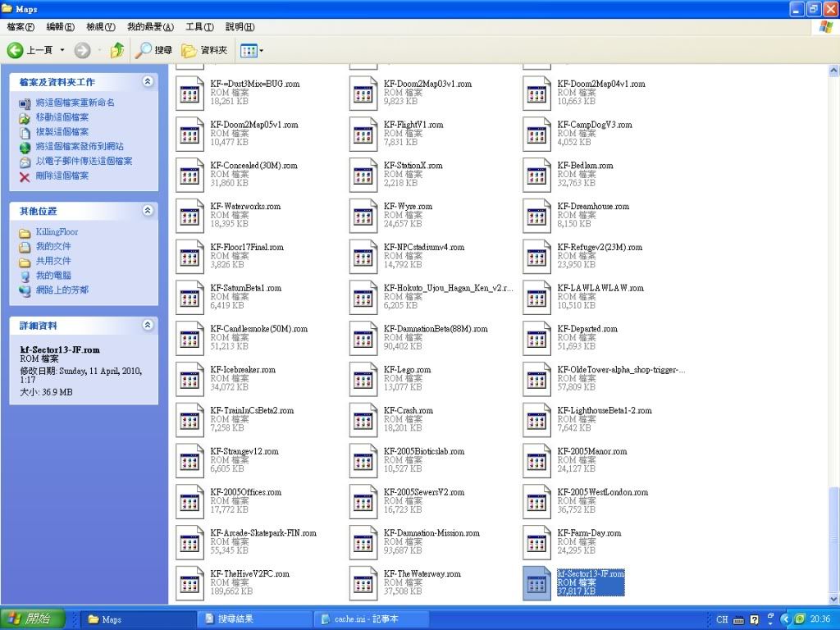
Task: Open the Views dropdown in toolbar
Action: tap(252, 51)
